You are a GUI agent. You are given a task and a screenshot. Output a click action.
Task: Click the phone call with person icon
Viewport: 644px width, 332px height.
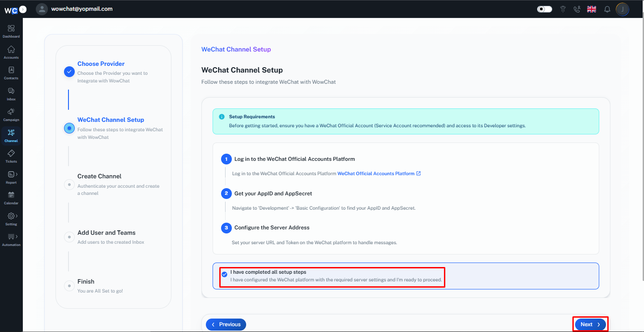pos(577,9)
